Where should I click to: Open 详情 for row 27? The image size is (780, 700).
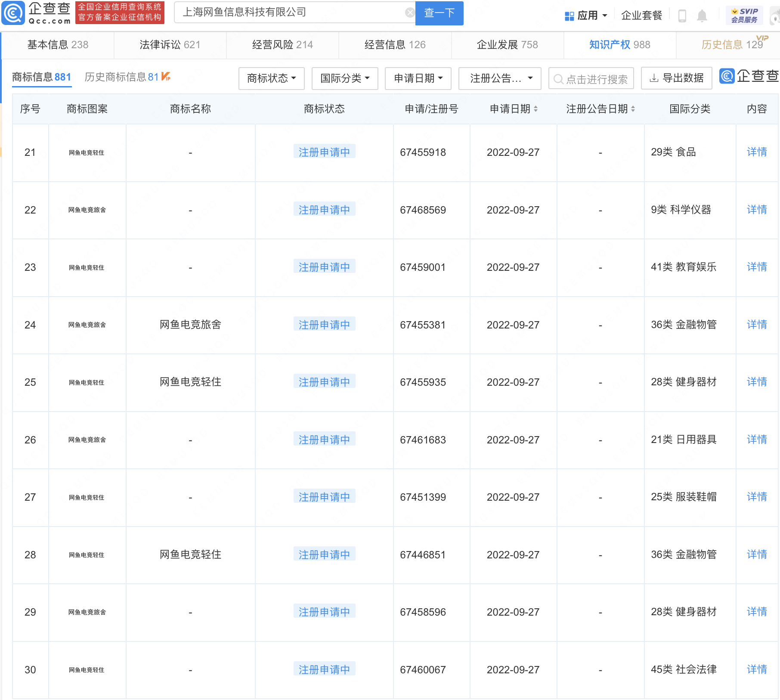click(x=757, y=497)
